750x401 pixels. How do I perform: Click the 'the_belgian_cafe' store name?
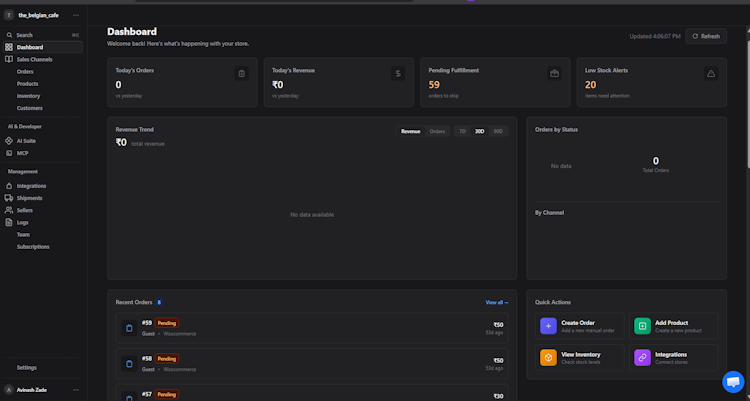click(38, 15)
